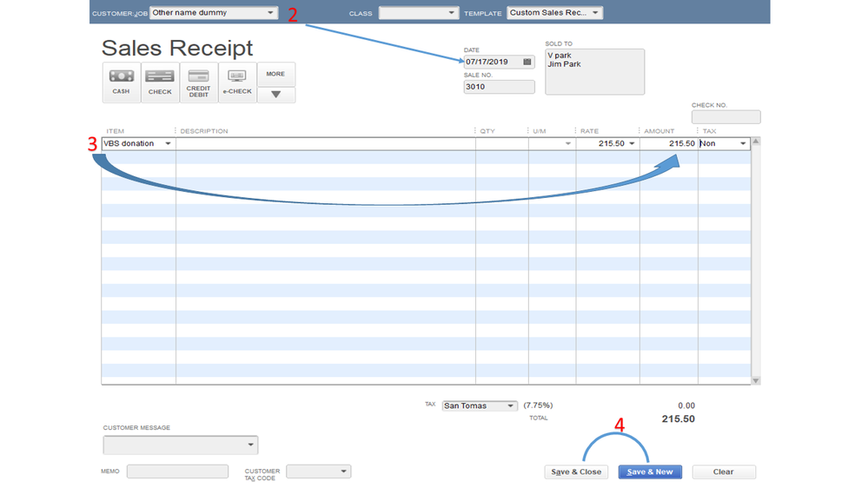Click the Rate column header

[590, 131]
